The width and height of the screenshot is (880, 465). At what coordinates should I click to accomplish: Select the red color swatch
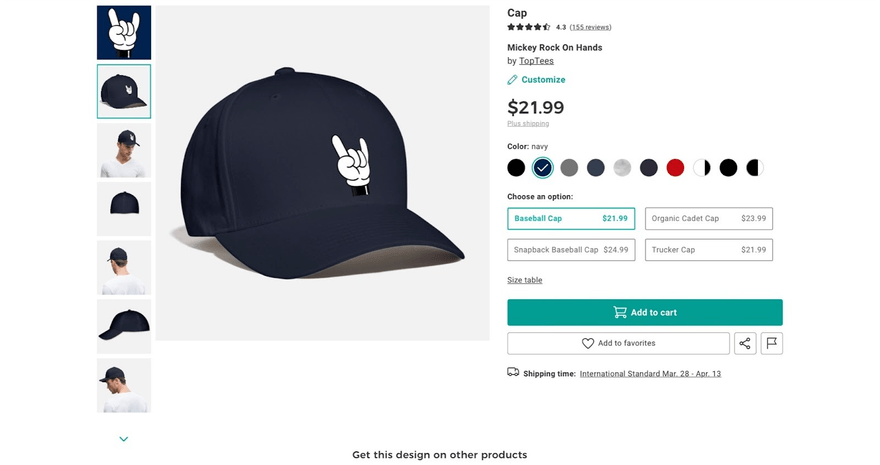click(x=675, y=168)
